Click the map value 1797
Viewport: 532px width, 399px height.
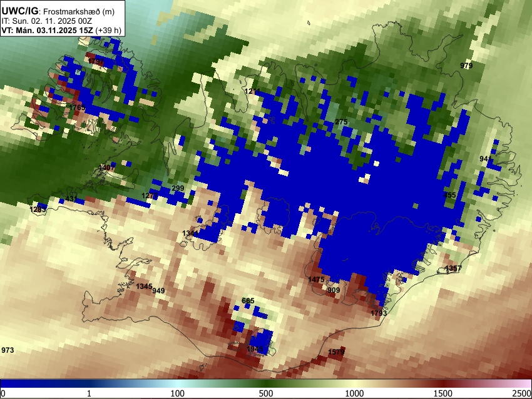pyautogui.click(x=96, y=61)
